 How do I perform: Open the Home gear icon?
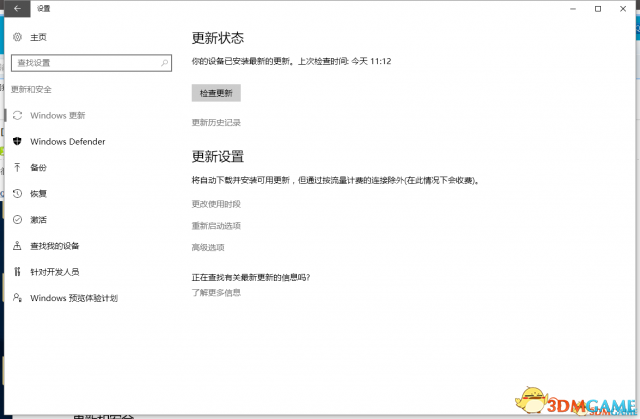click(17, 37)
